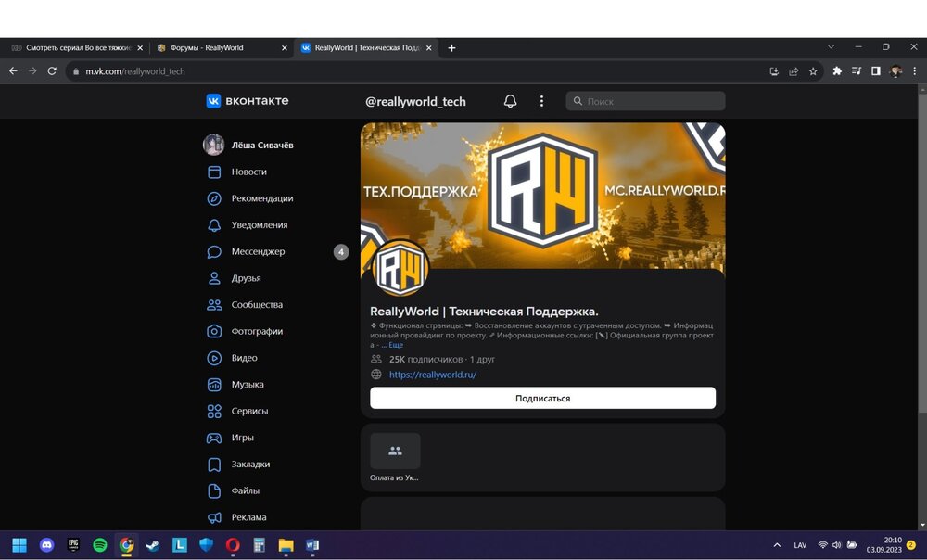This screenshot has height=560, width=927.
Task: Open Spotify from taskbar
Action: tap(100, 544)
